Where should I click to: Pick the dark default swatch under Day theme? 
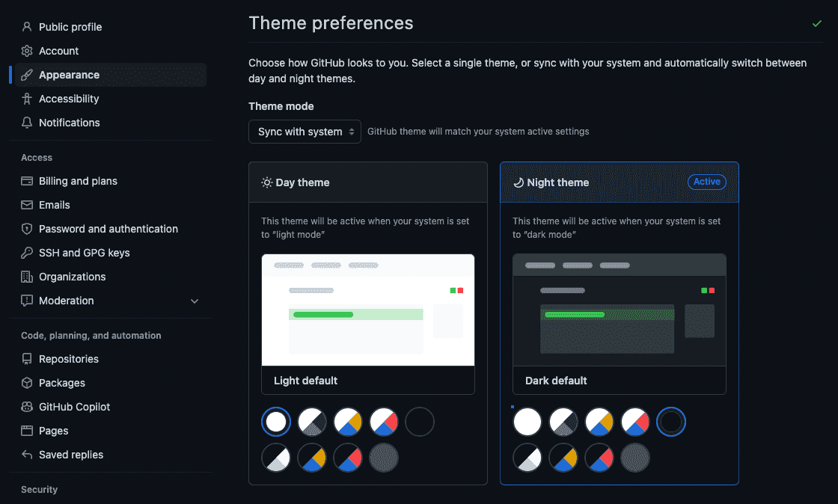click(420, 422)
